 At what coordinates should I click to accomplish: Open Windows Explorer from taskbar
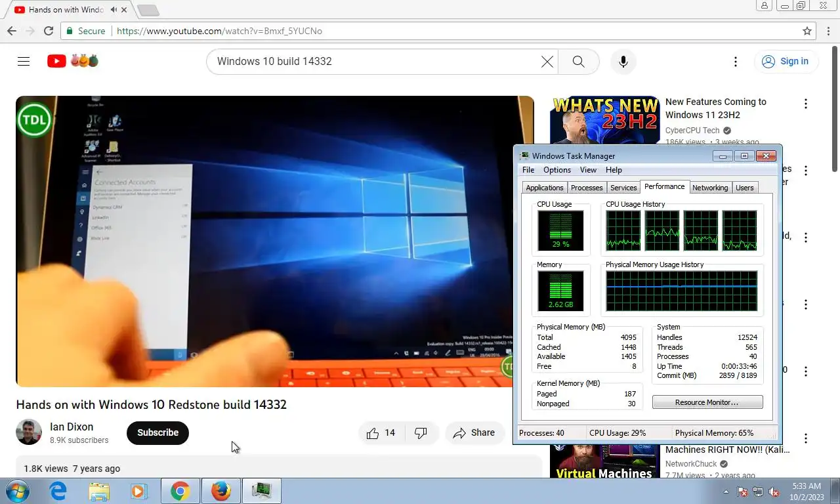(x=99, y=491)
